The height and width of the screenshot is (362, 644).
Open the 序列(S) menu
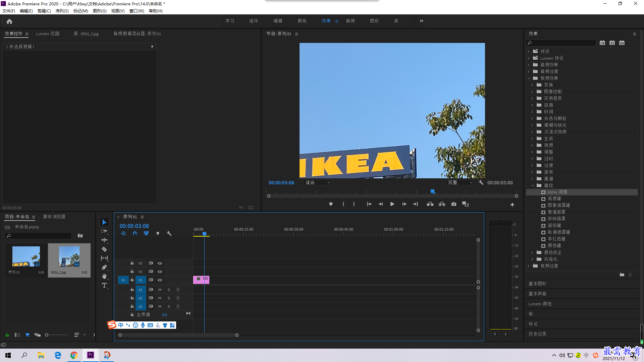pyautogui.click(x=62, y=11)
